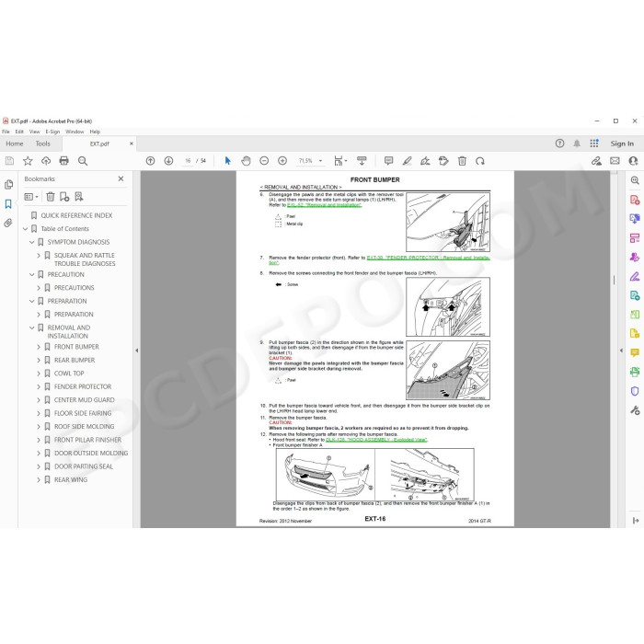This screenshot has height=644, width=644.
Task: Open the Find text magnifier icon
Action: coord(83,161)
